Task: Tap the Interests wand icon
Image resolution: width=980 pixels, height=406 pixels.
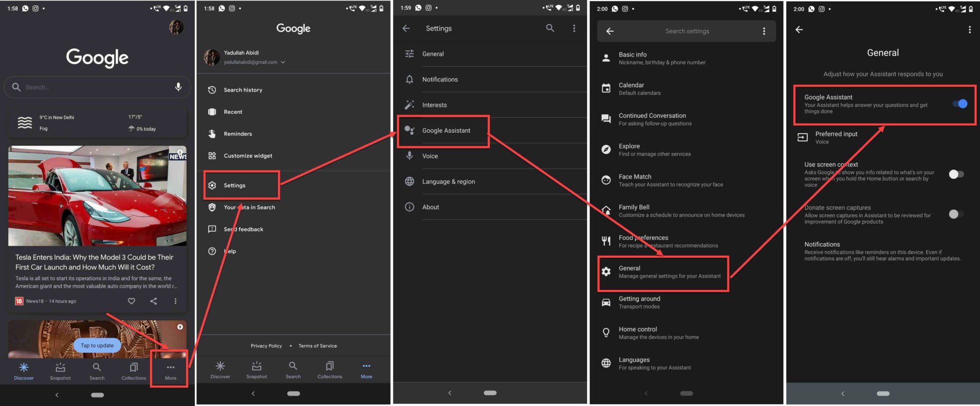Action: pos(409,105)
